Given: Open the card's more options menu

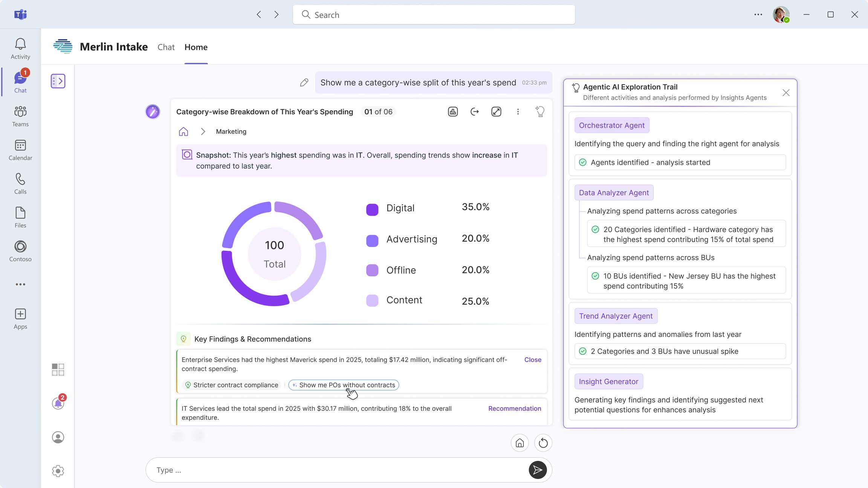Looking at the screenshot, I should coord(518,111).
